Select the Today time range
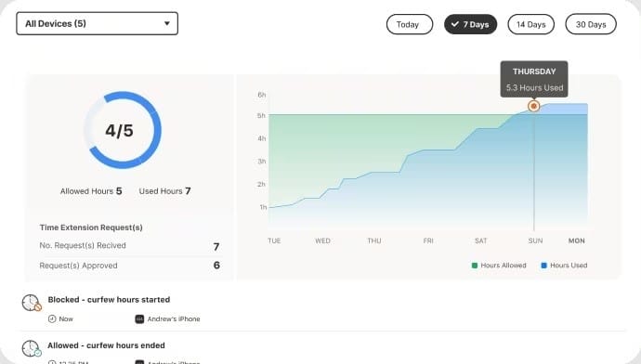The width and height of the screenshot is (641, 364). click(x=409, y=24)
